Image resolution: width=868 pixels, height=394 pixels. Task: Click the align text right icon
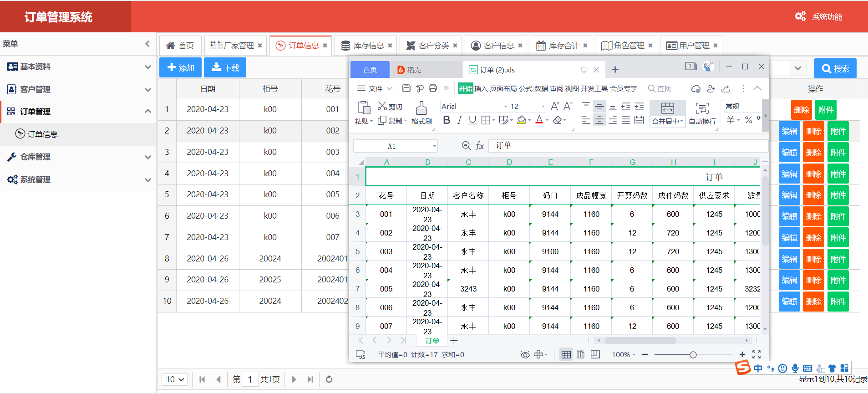point(613,120)
